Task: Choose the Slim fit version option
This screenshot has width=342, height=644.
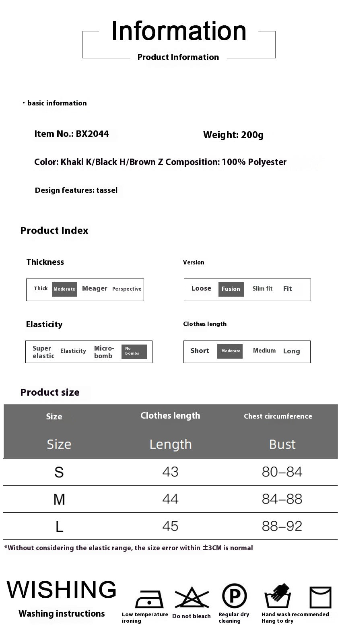Action: click(x=262, y=289)
